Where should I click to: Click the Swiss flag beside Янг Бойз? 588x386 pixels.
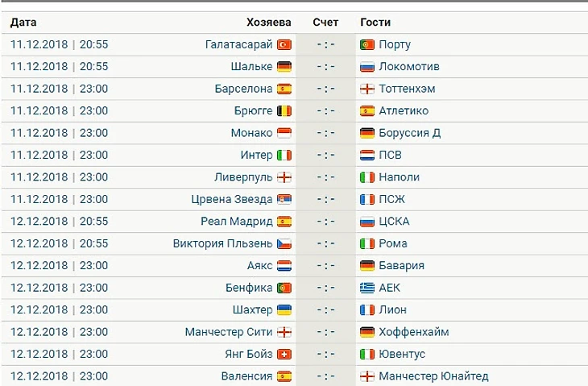tap(284, 354)
